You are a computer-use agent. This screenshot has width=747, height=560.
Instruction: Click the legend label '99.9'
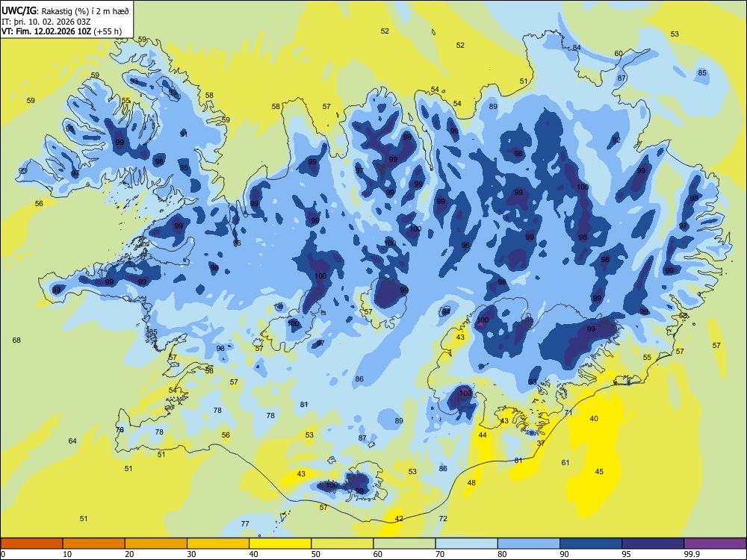[691, 554]
